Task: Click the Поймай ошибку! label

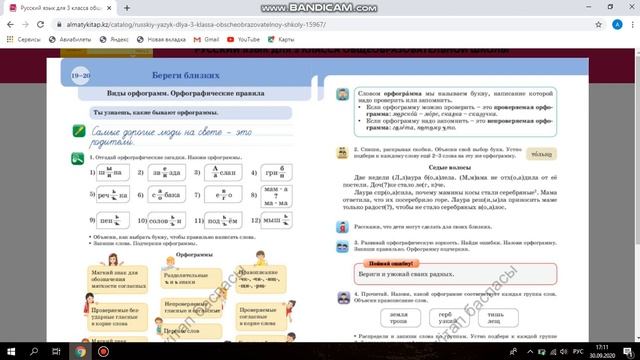Action: tap(391, 264)
